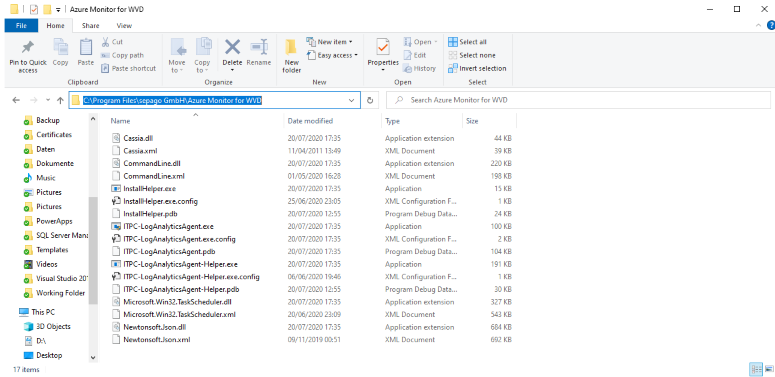The image size is (775, 377).
Task: Open the D:\ drive in sidebar
Action: (x=41, y=341)
